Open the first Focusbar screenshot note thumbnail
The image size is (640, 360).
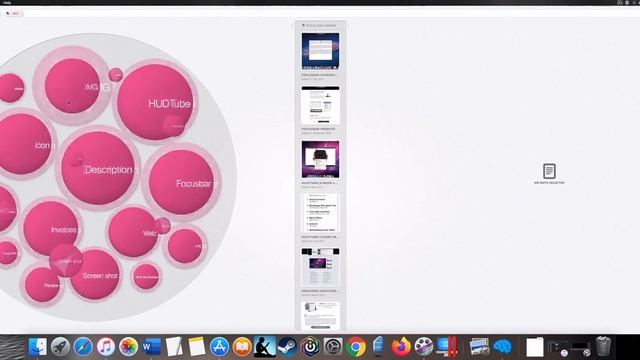(x=320, y=51)
